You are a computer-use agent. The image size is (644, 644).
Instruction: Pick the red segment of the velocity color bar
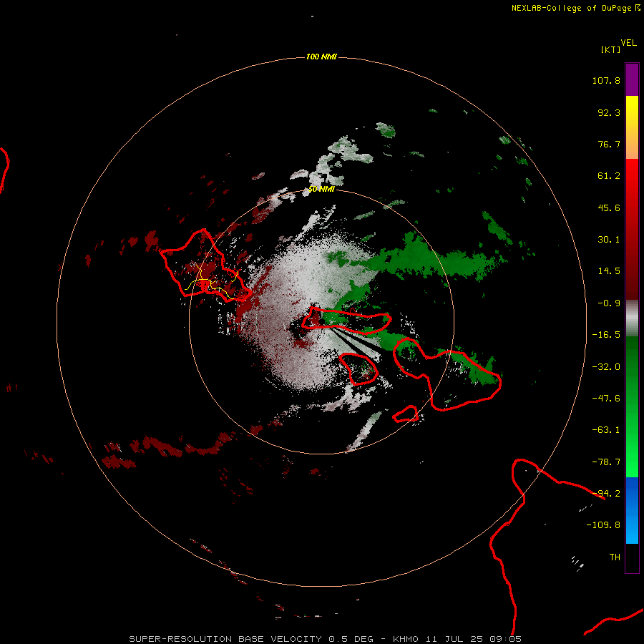point(632,229)
